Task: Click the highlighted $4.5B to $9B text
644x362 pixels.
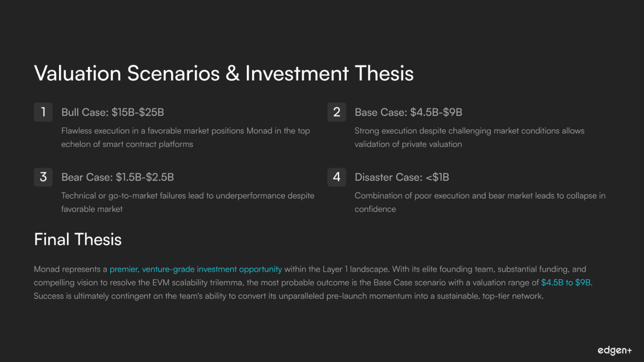Action: pyautogui.click(x=566, y=283)
